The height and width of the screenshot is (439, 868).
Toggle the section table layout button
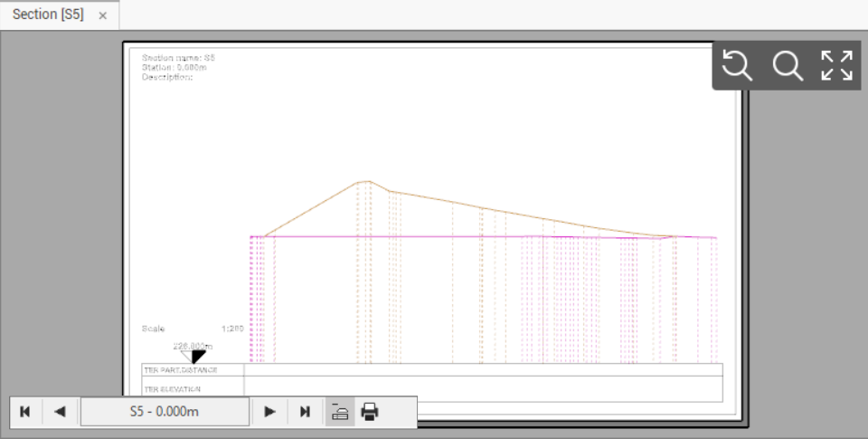341,412
